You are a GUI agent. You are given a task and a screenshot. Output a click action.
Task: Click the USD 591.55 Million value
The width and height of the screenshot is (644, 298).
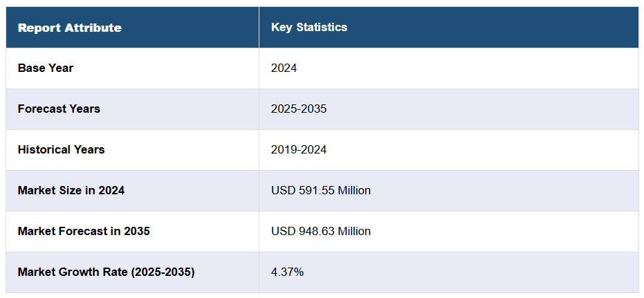pyautogui.click(x=320, y=190)
